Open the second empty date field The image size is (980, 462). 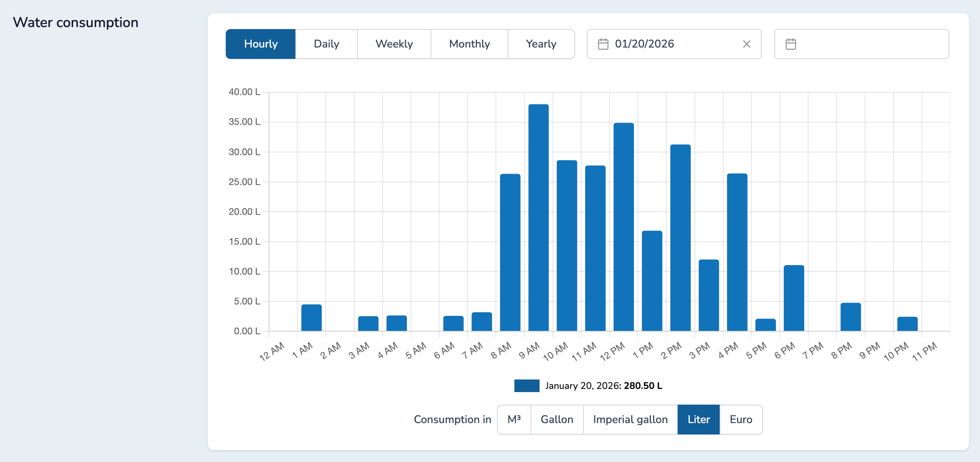861,44
